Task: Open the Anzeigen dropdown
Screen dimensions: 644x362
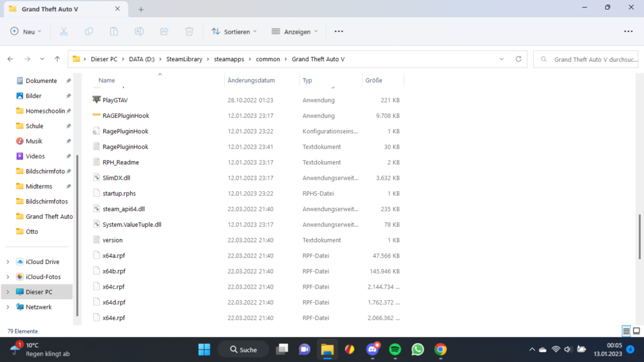Action: click(295, 32)
